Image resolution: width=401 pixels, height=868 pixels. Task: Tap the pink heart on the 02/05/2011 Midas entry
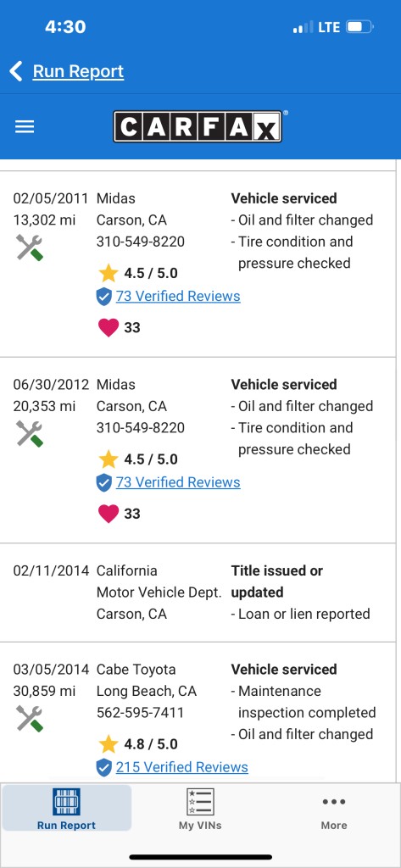(109, 328)
